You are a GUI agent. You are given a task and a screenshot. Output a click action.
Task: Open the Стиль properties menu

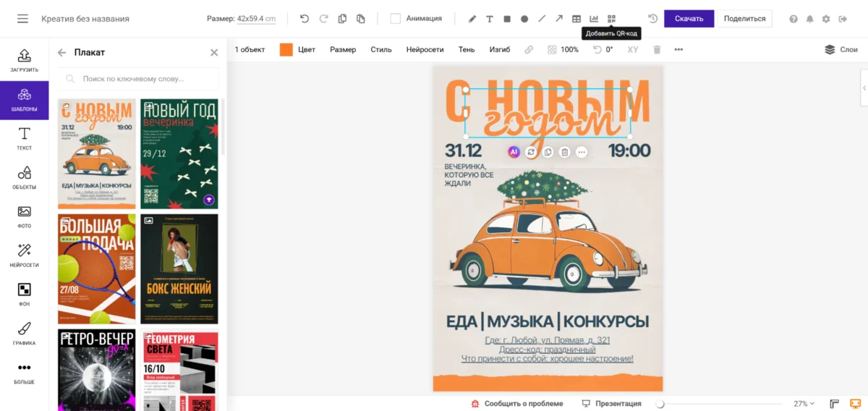coord(381,50)
